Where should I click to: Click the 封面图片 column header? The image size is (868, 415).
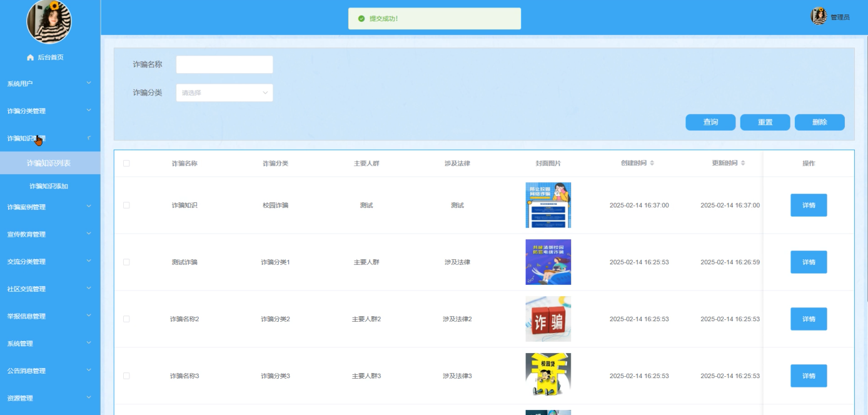(x=548, y=163)
